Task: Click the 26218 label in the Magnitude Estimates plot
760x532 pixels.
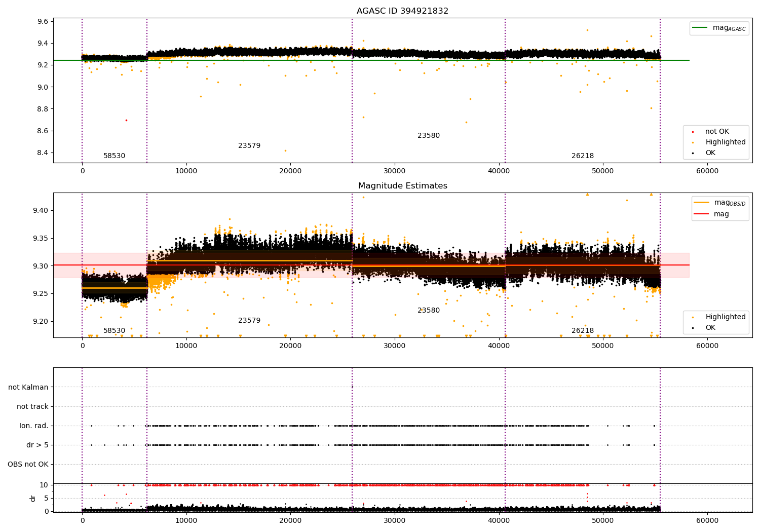Action: tap(583, 331)
